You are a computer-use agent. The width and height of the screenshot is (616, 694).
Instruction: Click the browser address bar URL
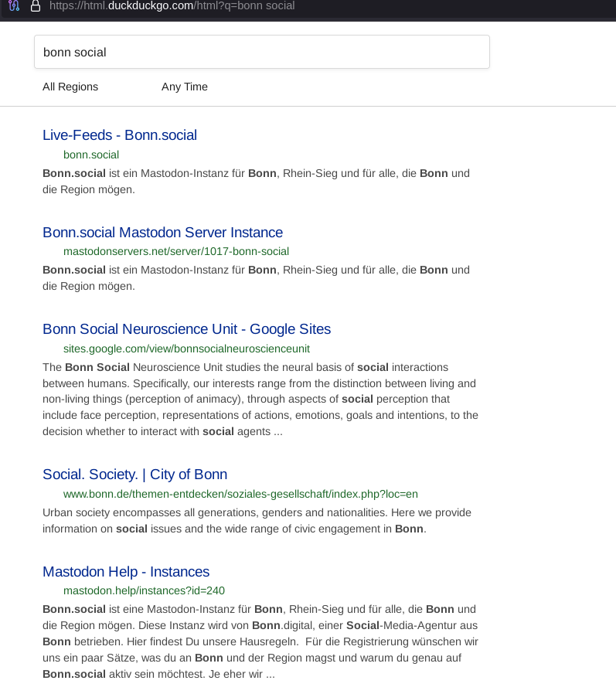tap(172, 5)
